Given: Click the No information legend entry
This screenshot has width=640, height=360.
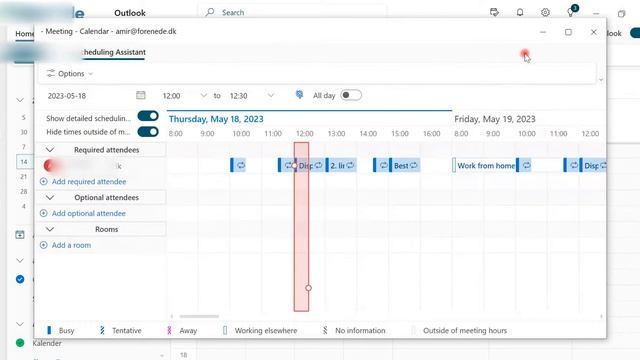Looking at the screenshot, I should (354, 331).
